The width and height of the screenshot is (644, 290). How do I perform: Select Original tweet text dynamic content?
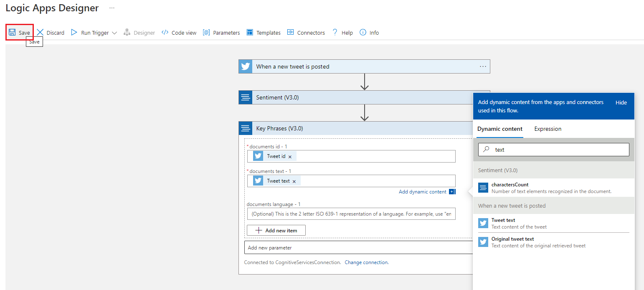pos(553,242)
